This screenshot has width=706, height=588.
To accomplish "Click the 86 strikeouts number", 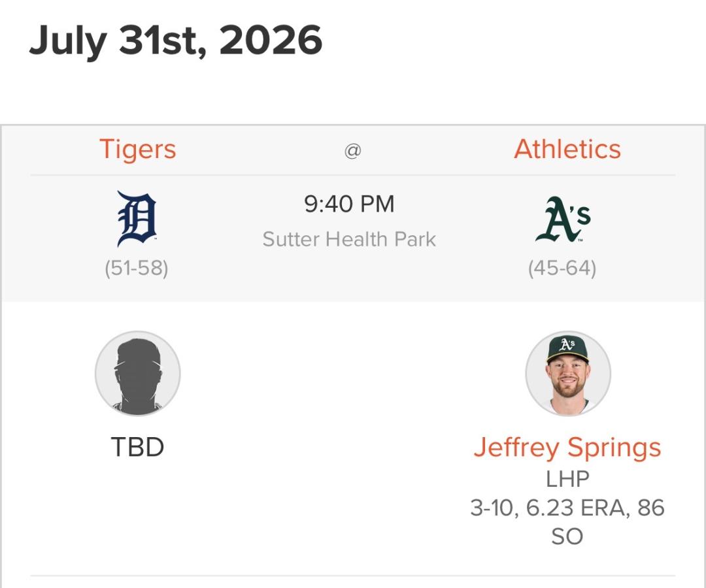I will [x=651, y=508].
